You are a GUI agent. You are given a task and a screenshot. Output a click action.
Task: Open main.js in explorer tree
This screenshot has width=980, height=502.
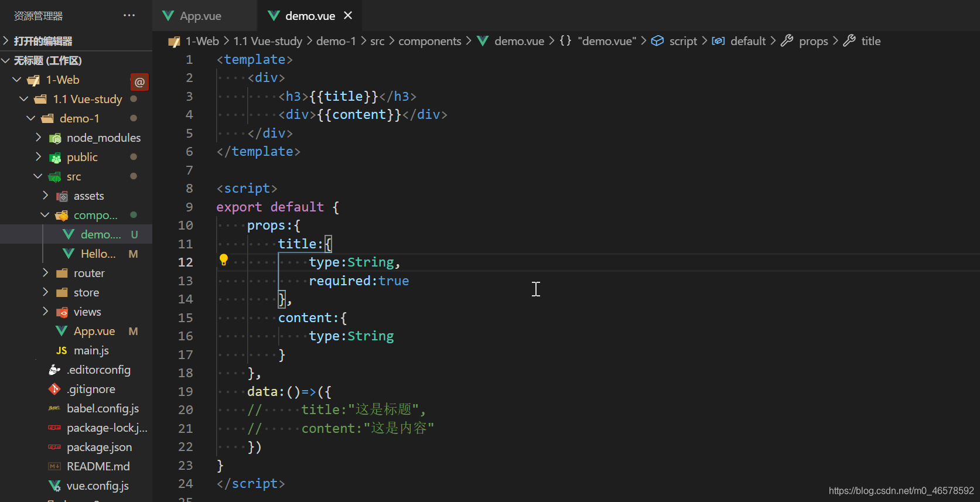pyautogui.click(x=76, y=350)
